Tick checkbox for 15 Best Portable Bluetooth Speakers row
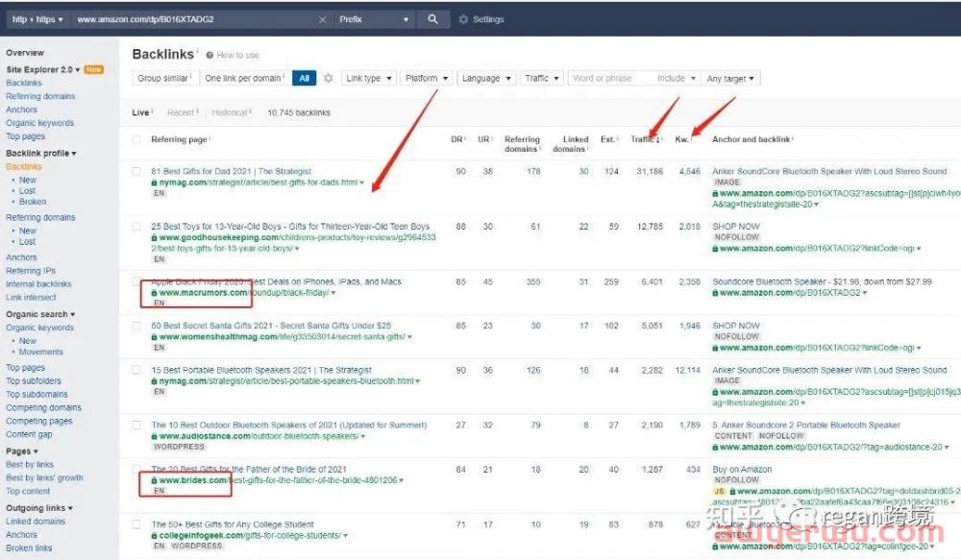Screen dimensions: 961x560 (136, 370)
